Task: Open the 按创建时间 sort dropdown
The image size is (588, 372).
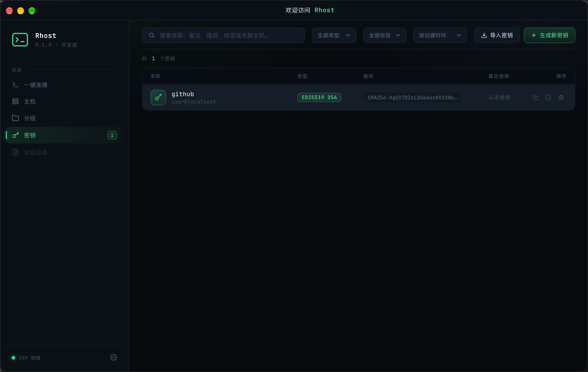Action: point(440,35)
